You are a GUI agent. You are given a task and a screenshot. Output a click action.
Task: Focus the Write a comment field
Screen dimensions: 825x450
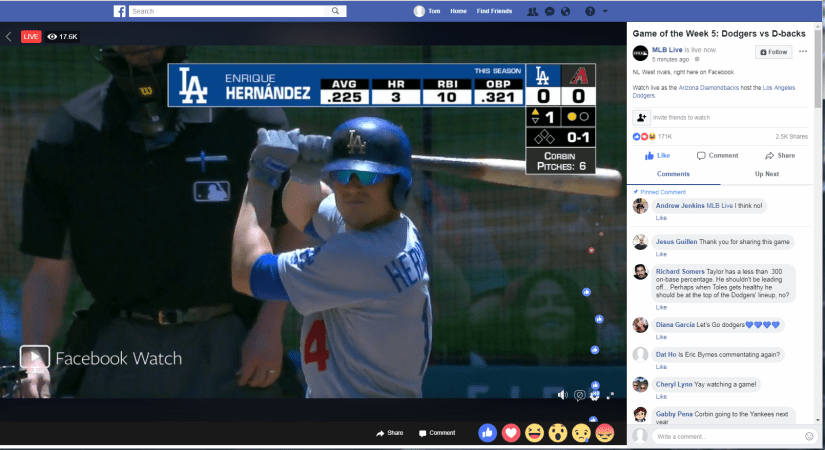(x=729, y=436)
